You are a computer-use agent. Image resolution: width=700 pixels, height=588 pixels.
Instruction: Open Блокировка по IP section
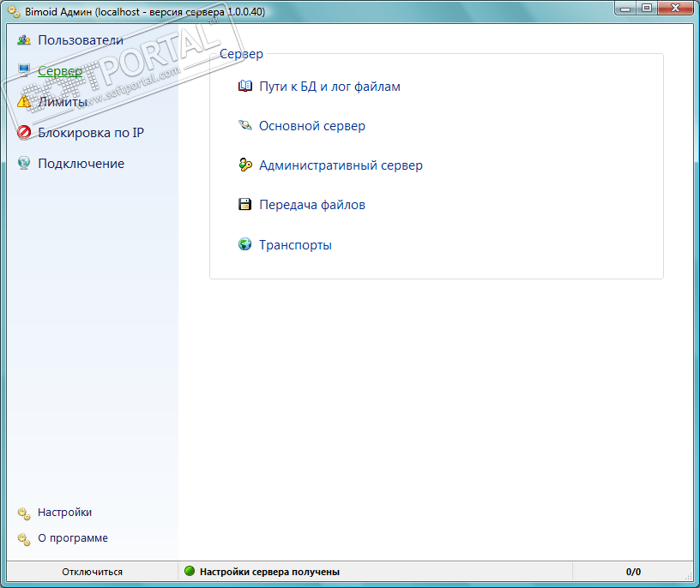coord(91,133)
